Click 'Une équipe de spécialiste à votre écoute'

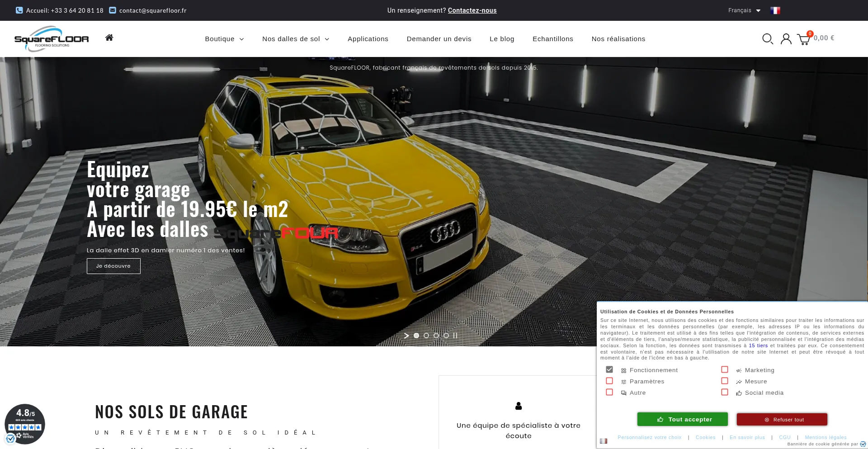[519, 430]
